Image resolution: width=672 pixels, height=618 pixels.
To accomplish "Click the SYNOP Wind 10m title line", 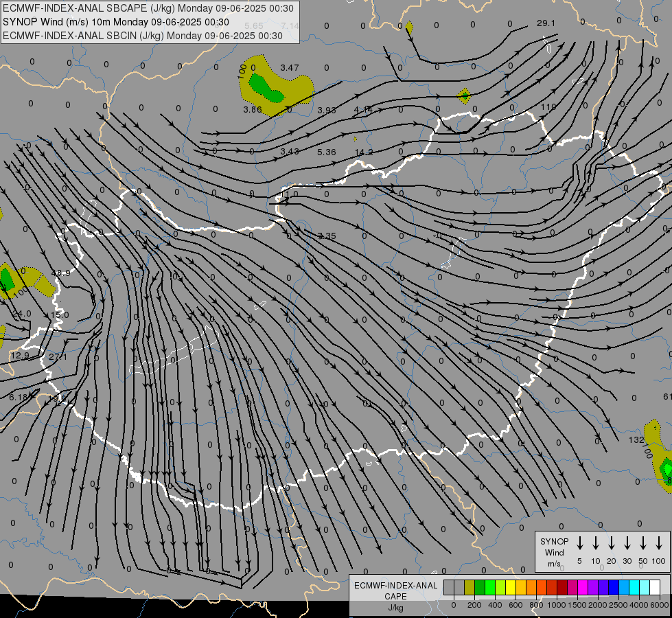I will pos(116,22).
